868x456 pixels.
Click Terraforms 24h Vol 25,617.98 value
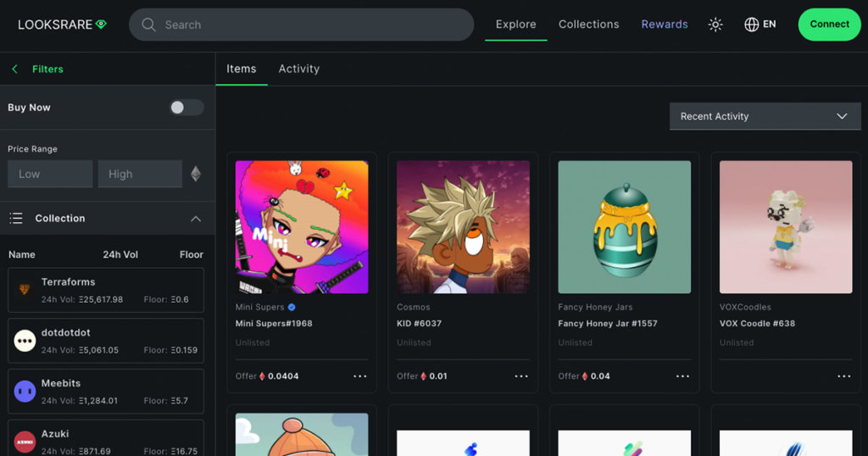(x=101, y=299)
